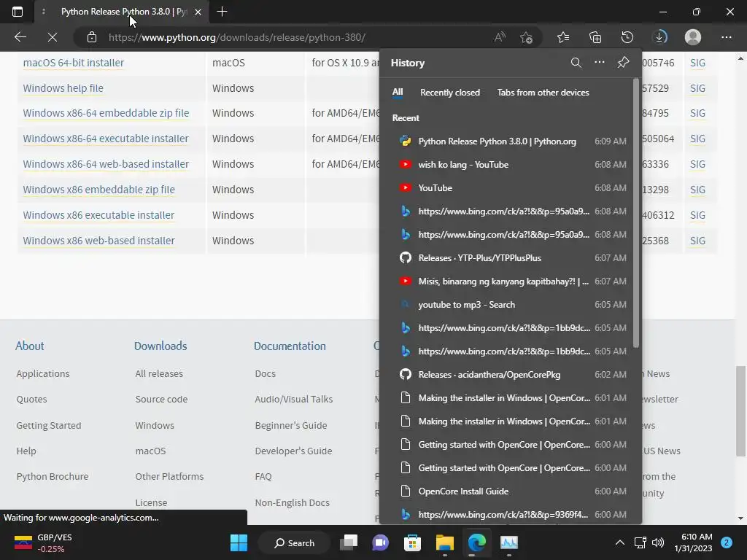747x560 pixels.
Task: Download Windows x86-64 executable installer
Action: 106,139
